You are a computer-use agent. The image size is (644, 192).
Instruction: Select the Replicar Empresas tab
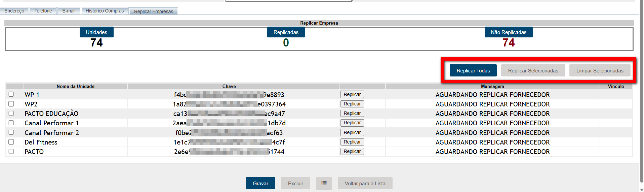153,11
